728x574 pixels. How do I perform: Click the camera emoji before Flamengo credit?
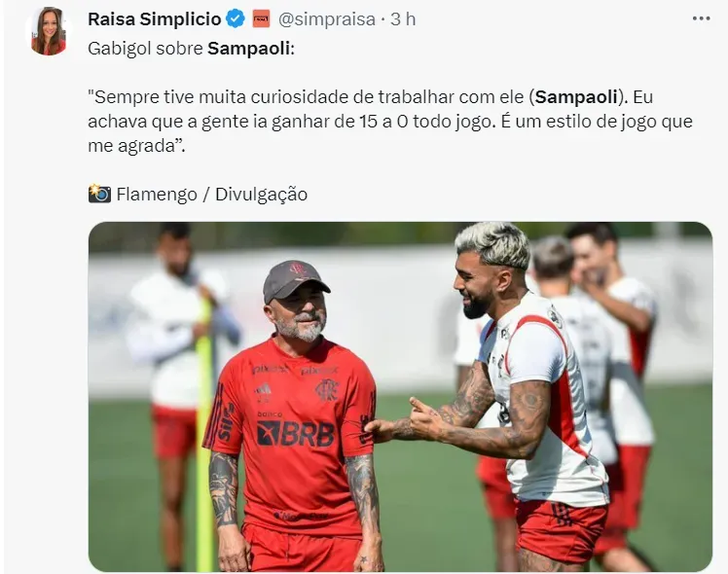click(99, 194)
